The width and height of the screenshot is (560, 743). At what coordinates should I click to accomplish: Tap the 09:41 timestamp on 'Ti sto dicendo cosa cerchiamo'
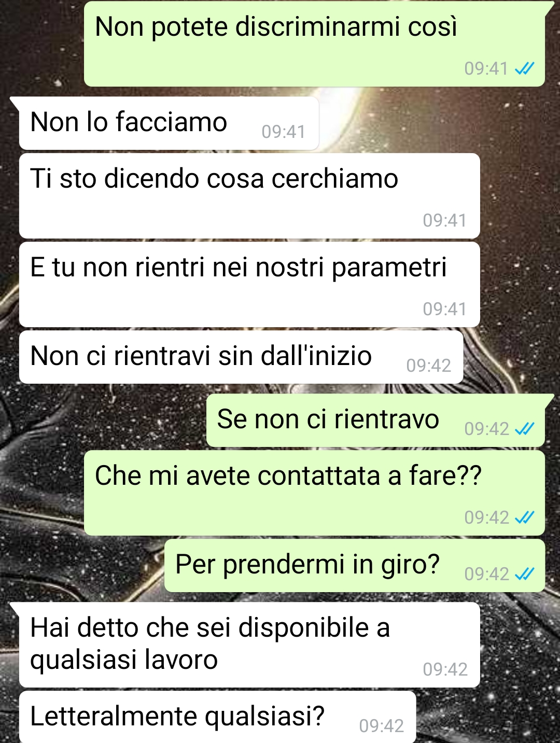(x=444, y=220)
